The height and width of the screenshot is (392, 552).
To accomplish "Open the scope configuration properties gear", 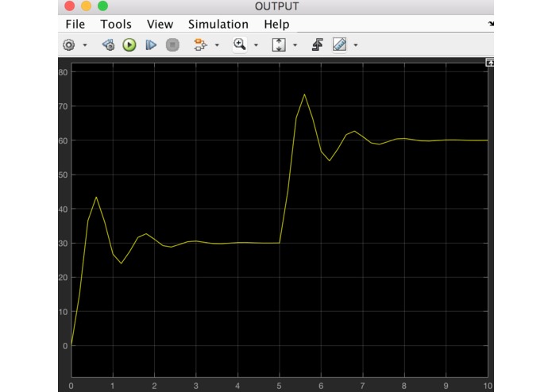I will [x=68, y=45].
